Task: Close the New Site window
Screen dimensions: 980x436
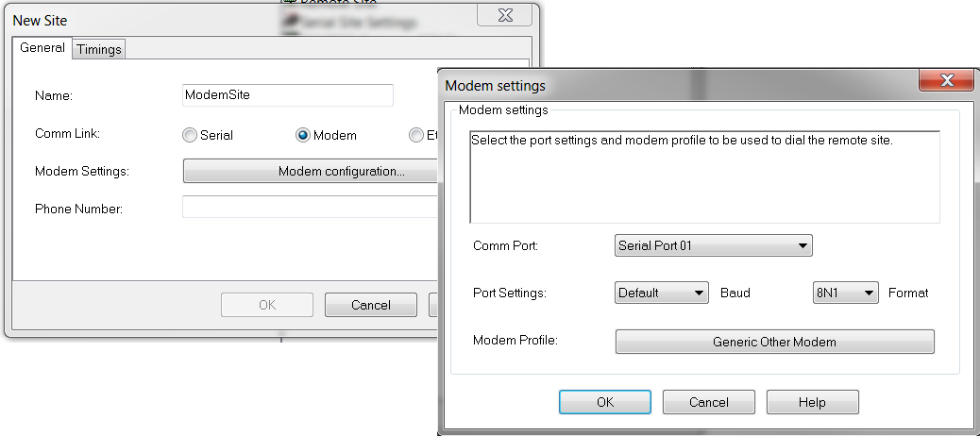Action: (504, 16)
